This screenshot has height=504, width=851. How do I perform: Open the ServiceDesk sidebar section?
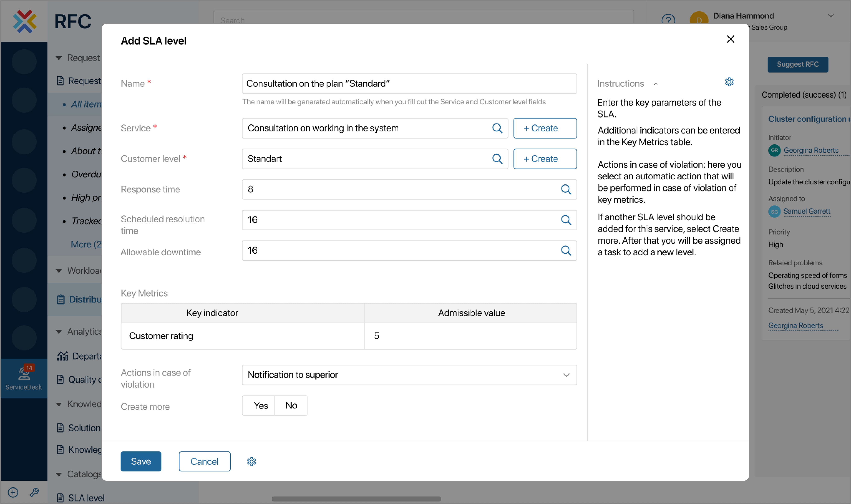click(x=24, y=378)
